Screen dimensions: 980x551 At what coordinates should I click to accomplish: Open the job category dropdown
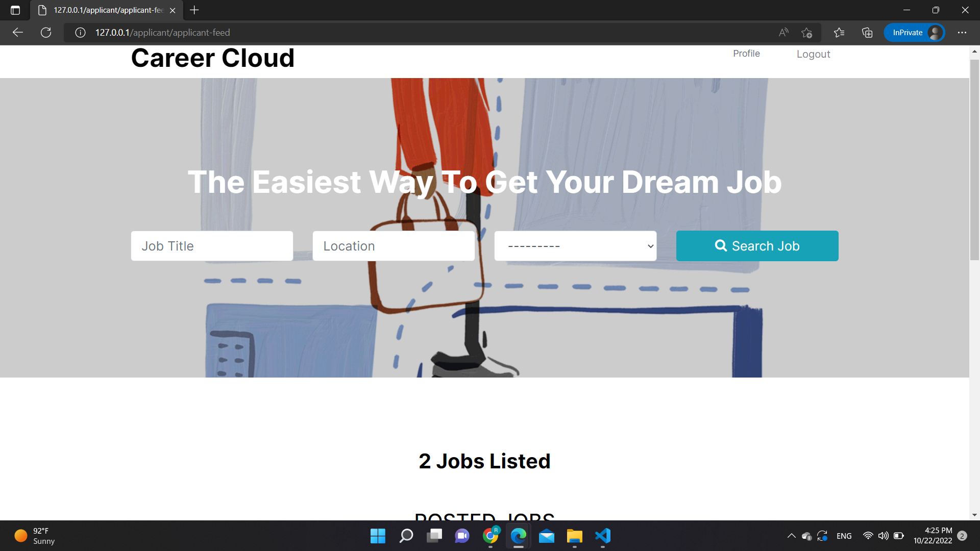coord(575,245)
